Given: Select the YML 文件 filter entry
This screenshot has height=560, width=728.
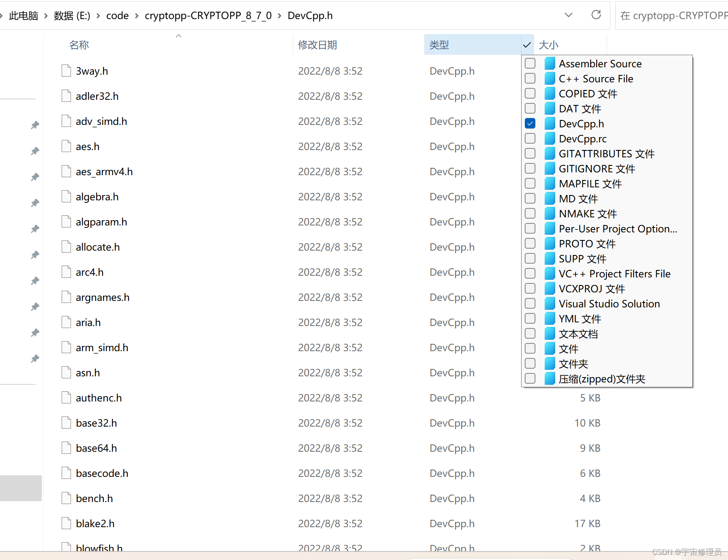Looking at the screenshot, I should click(x=580, y=319).
